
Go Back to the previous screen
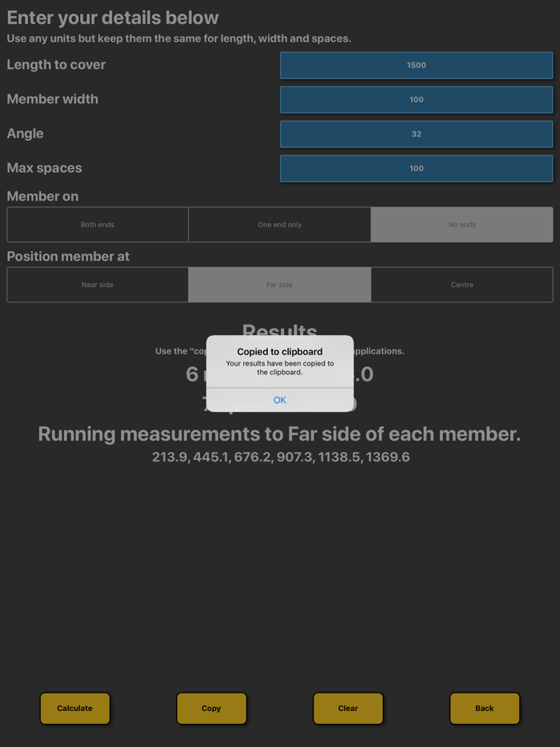coord(484,708)
